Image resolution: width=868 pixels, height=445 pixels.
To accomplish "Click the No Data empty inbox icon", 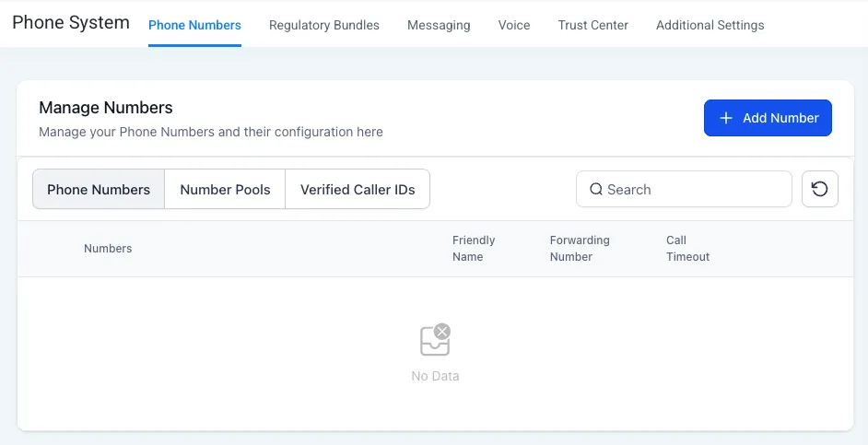I will pyautogui.click(x=435, y=341).
